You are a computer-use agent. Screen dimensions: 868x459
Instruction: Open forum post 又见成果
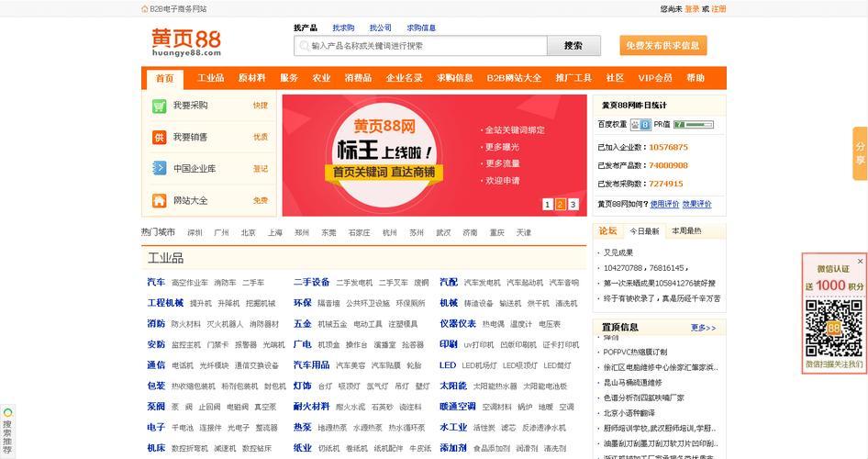[618, 252]
